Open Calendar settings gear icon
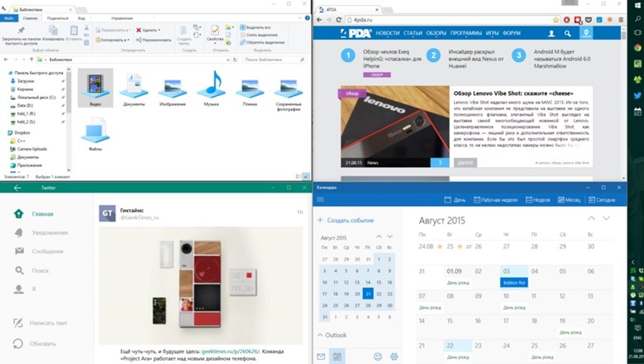The height and width of the screenshot is (364, 644). (394, 357)
